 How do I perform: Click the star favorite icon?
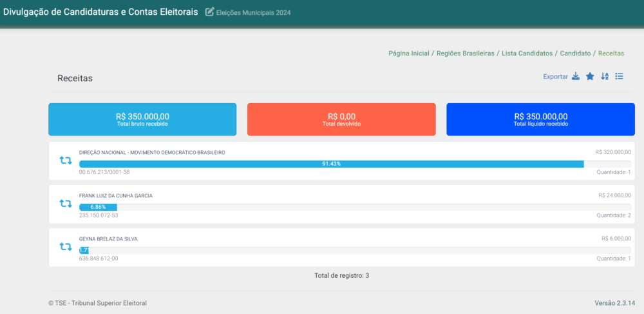(x=590, y=77)
